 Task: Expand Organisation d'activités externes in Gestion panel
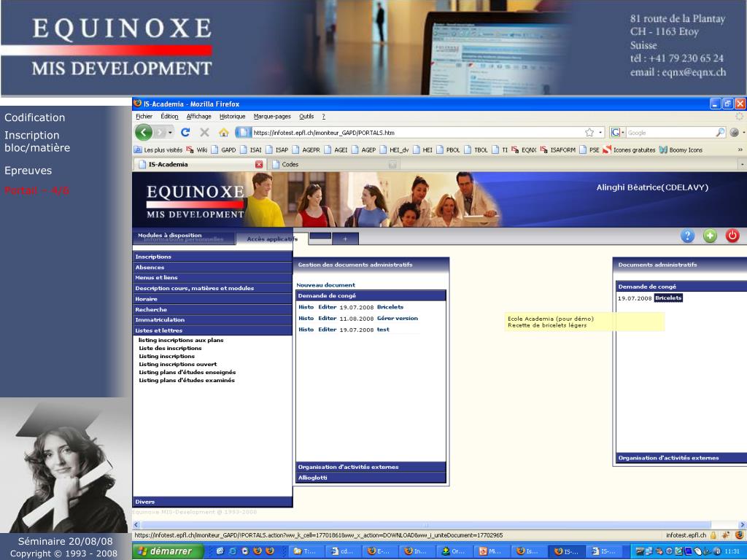point(371,467)
